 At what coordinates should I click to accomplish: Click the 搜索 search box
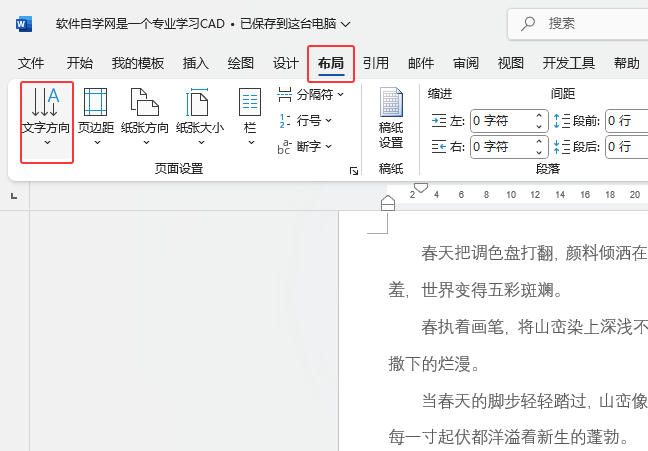pos(578,24)
